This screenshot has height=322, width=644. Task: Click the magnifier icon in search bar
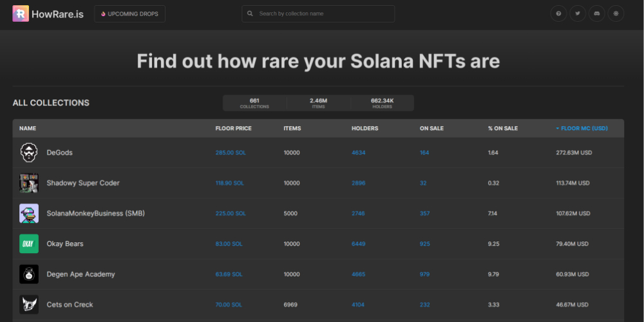[x=250, y=14]
